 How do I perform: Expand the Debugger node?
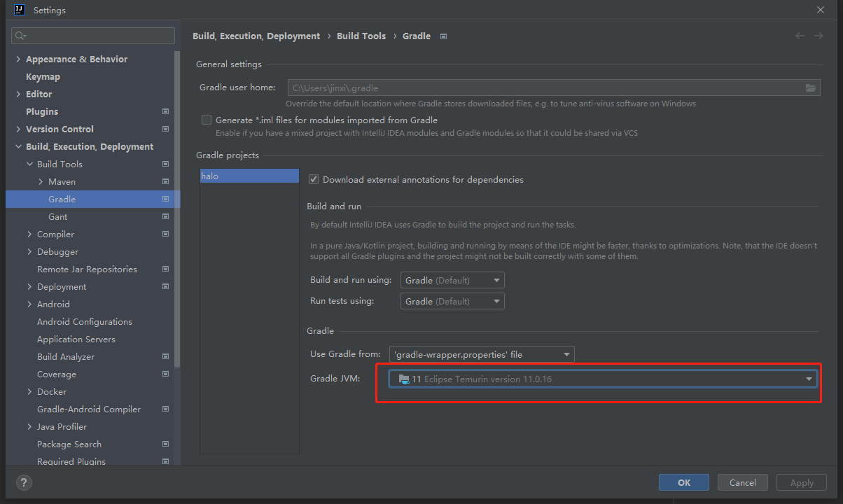tap(29, 251)
